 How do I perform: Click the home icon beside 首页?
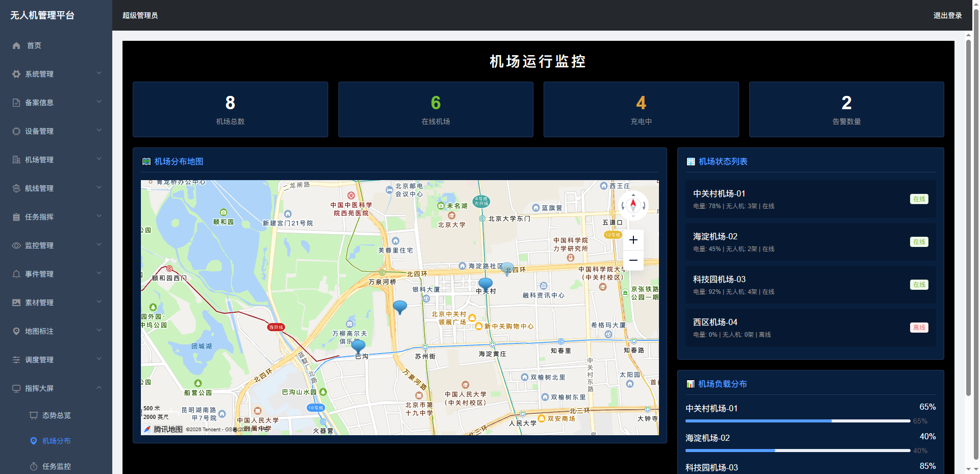point(16,45)
